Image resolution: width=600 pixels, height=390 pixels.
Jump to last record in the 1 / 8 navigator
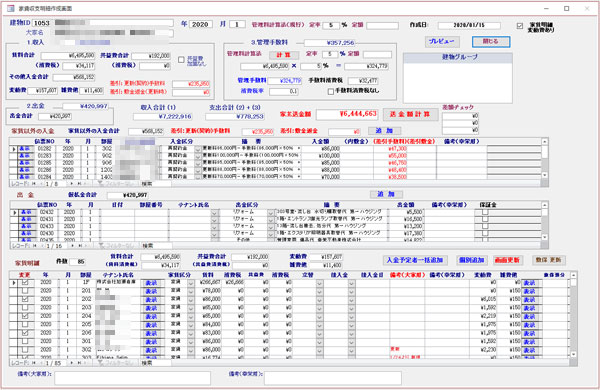(x=79, y=184)
